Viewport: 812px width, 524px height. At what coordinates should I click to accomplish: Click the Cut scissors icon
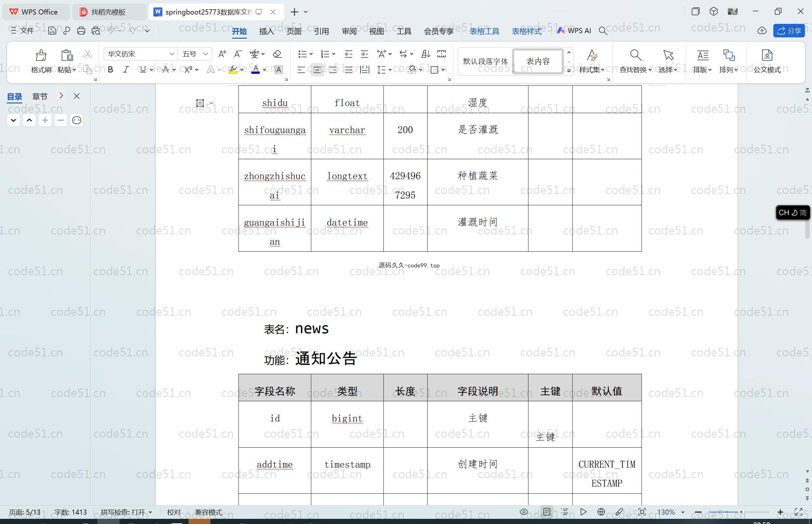tap(87, 54)
